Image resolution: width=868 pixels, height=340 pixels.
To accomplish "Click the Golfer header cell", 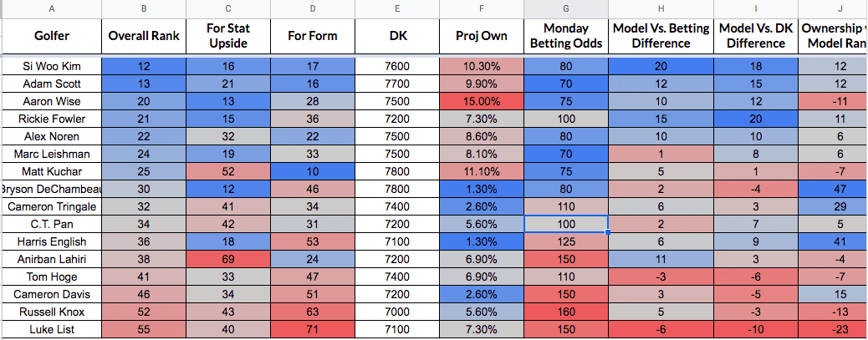I will tap(52, 36).
